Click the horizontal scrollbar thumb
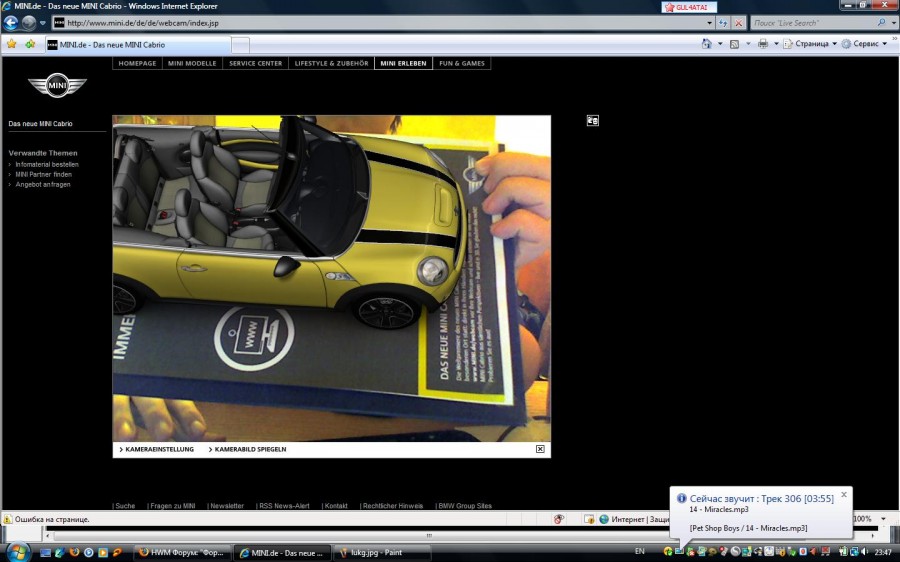The image size is (900, 562). click(429, 536)
